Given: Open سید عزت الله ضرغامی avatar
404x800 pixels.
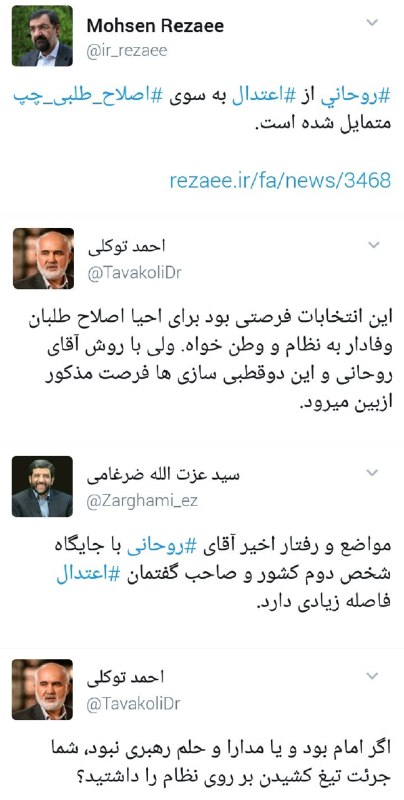Looking at the screenshot, I should 42,486.
